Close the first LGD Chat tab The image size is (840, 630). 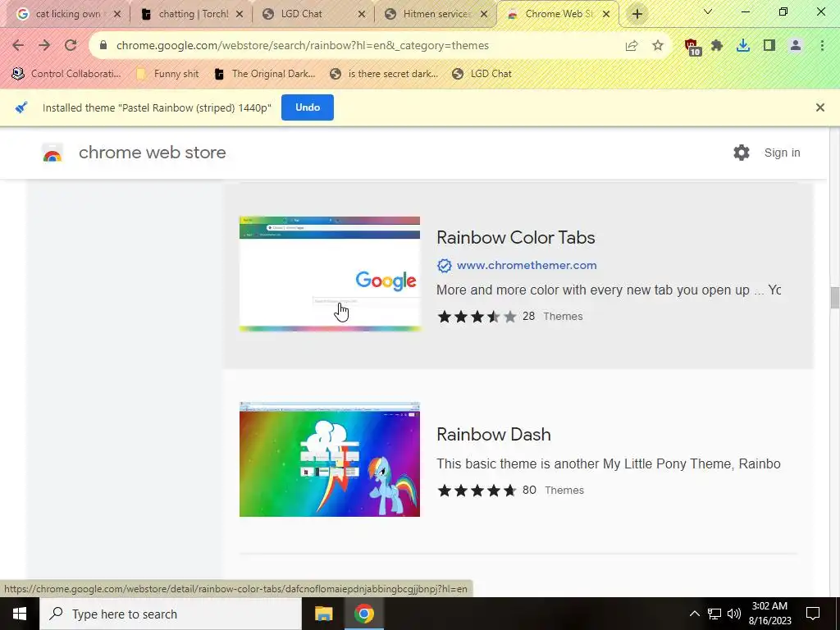pos(362,14)
